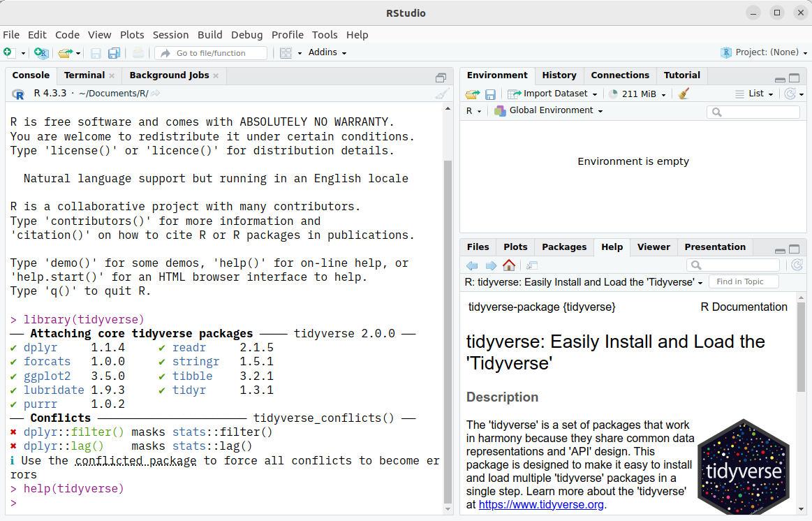Open the Files tab
812x521 pixels.
[x=478, y=247]
